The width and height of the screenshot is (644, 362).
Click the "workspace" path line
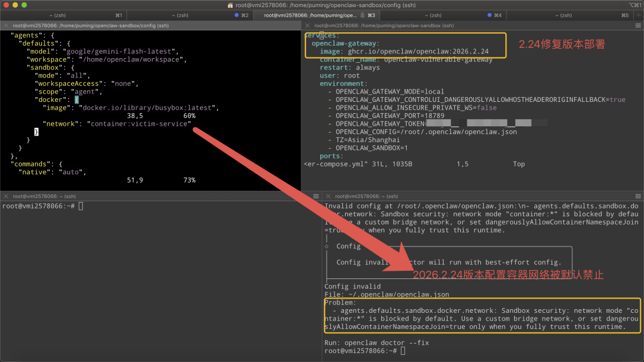107,59
